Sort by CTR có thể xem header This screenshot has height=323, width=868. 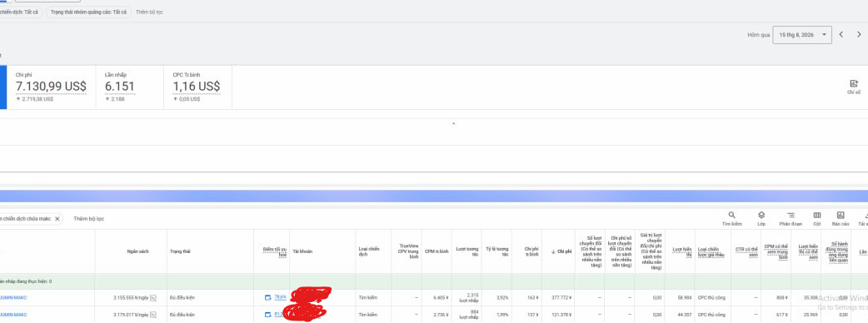746,251
